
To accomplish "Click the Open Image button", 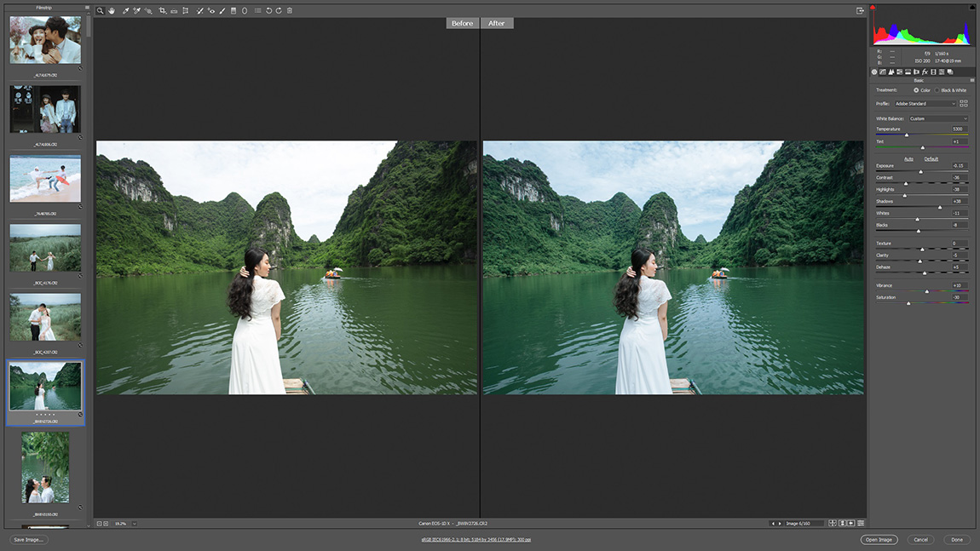I will (879, 540).
